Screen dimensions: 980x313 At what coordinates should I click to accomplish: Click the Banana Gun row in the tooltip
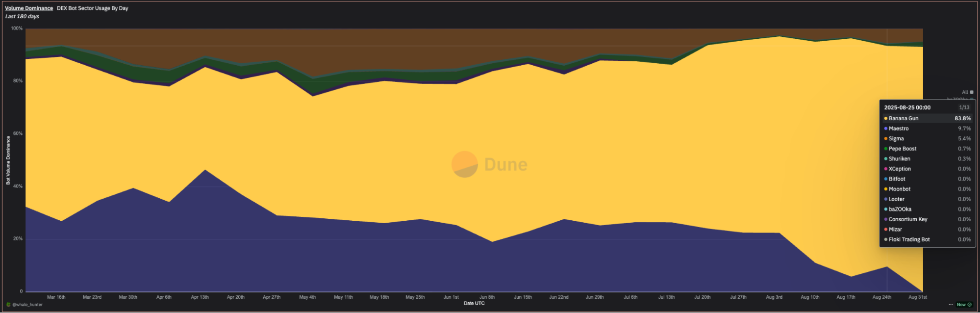click(927, 118)
